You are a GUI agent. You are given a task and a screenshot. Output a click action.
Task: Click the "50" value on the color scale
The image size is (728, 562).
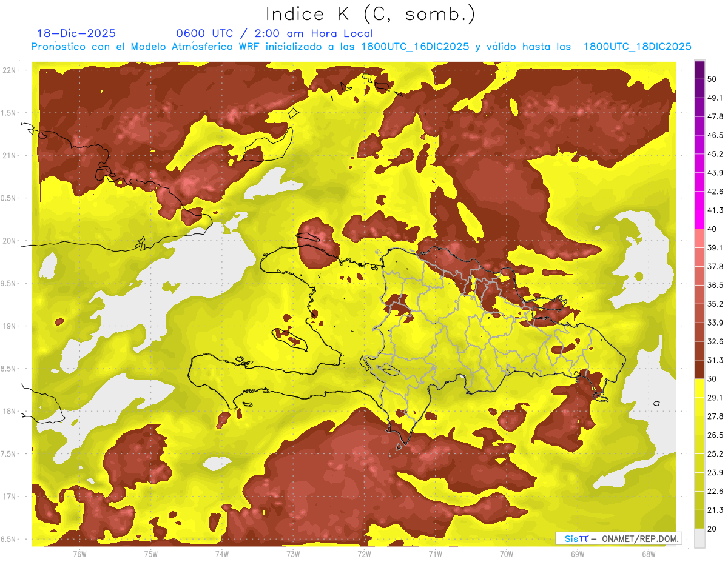[712, 79]
